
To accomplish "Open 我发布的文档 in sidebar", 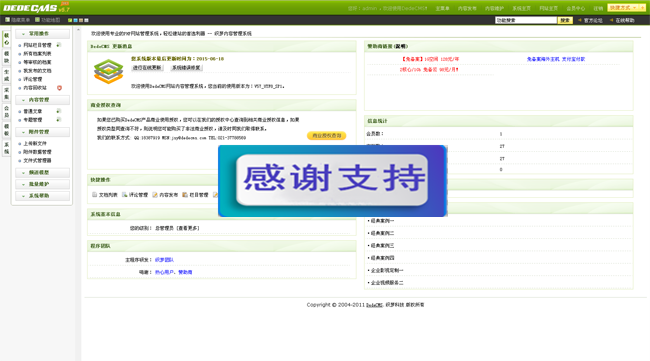I will [37, 71].
